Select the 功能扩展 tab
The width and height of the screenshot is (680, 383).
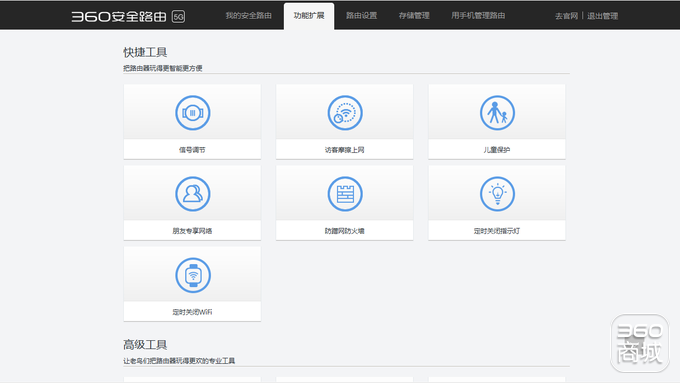(x=309, y=16)
